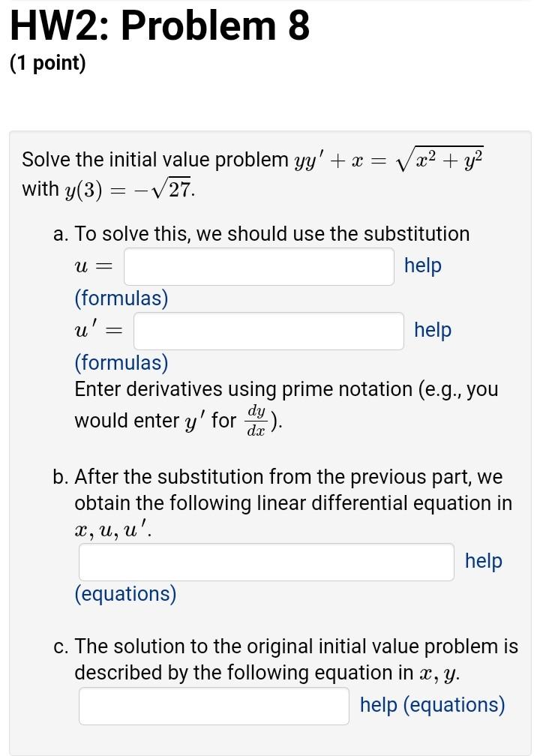540x756 pixels.
Task: Click the help hyperlink next to the u input
Action: (x=422, y=265)
